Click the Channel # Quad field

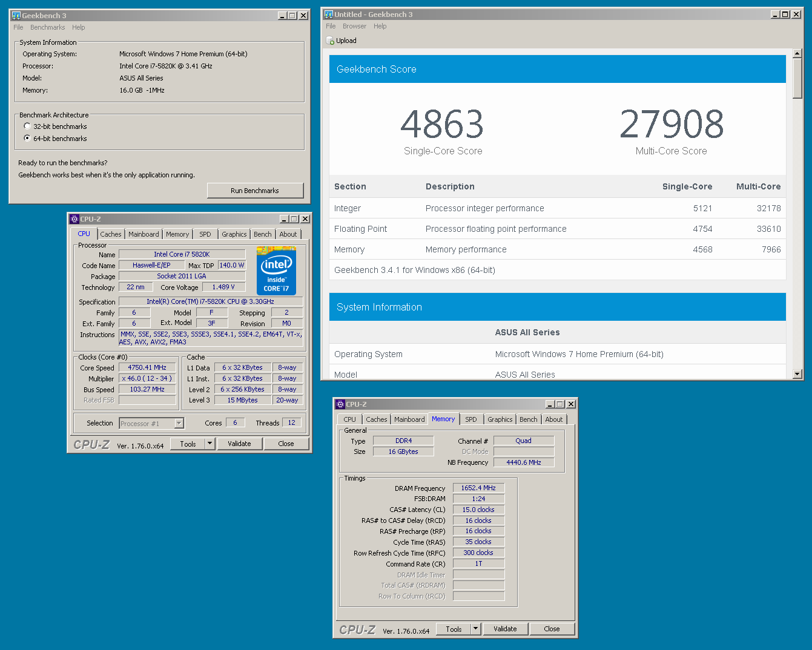524,441
